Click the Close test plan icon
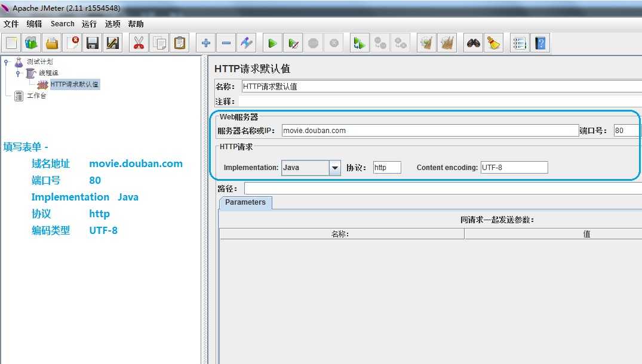The width and height of the screenshot is (642, 364). tap(72, 43)
